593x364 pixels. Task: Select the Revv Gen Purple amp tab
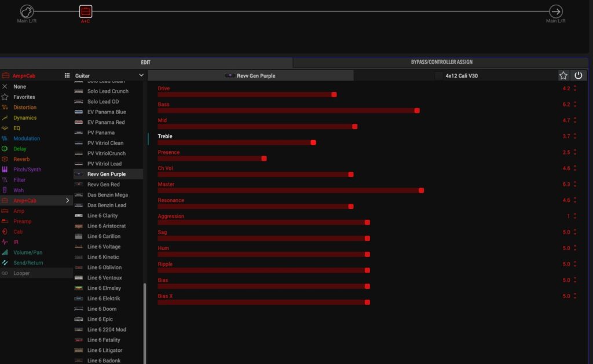point(250,75)
